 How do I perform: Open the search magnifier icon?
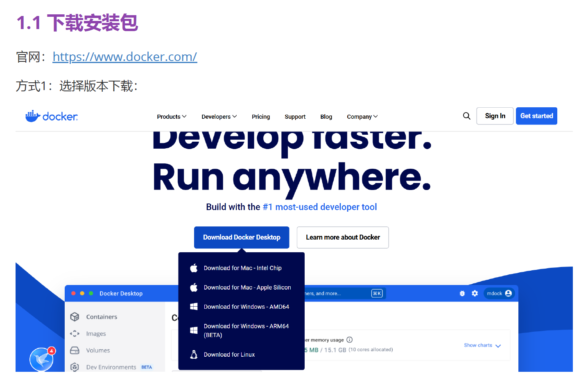point(466,116)
